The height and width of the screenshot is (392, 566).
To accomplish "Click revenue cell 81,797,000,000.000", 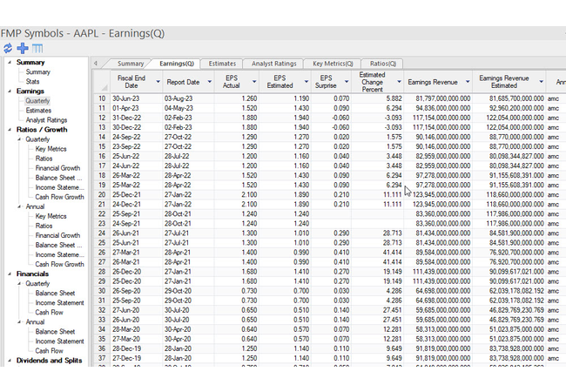I will pos(438,98).
